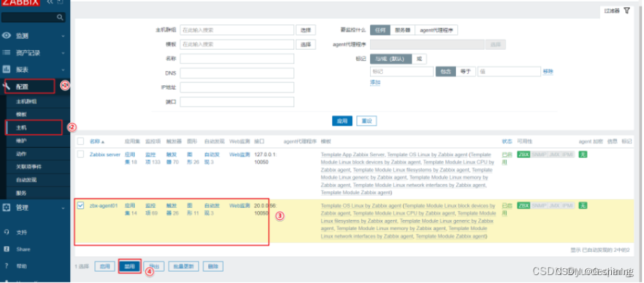Screen dimensions: 644x283
Task: Click the magnifier icon in sidebar search
Action: (60, 17)
